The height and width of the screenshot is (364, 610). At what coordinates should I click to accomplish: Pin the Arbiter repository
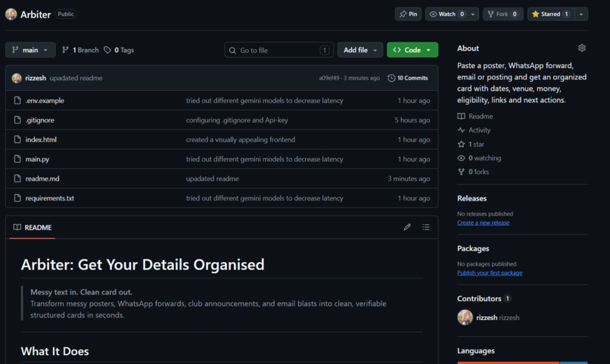408,14
